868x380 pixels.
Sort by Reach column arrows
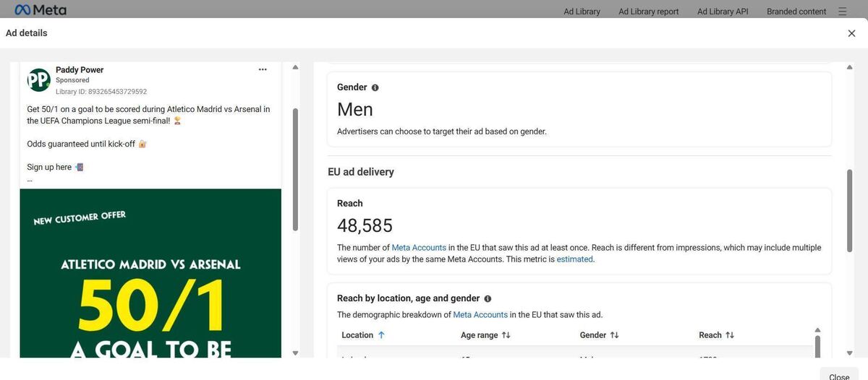(x=730, y=335)
